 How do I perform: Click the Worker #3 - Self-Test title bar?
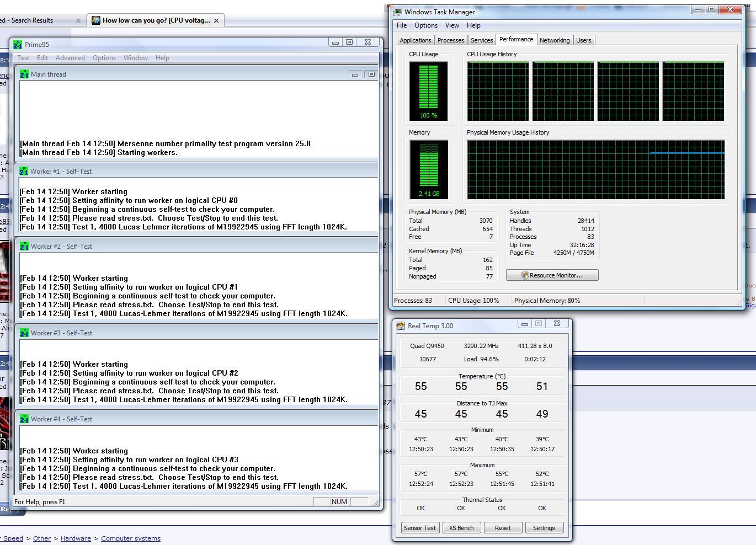tap(196, 333)
